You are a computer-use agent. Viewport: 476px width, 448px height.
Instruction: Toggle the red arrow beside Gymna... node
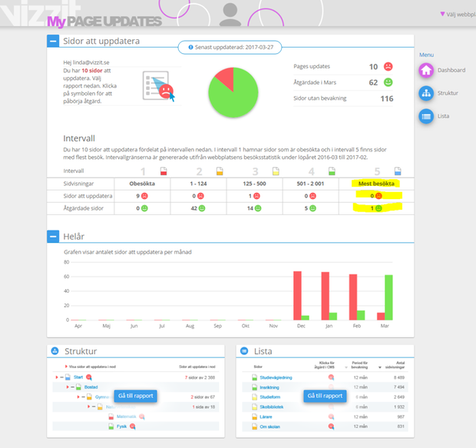[78, 397]
